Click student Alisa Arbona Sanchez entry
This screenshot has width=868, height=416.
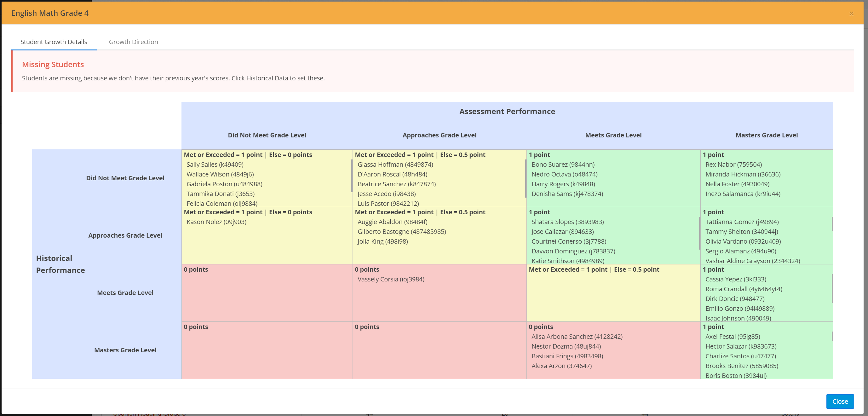click(577, 337)
